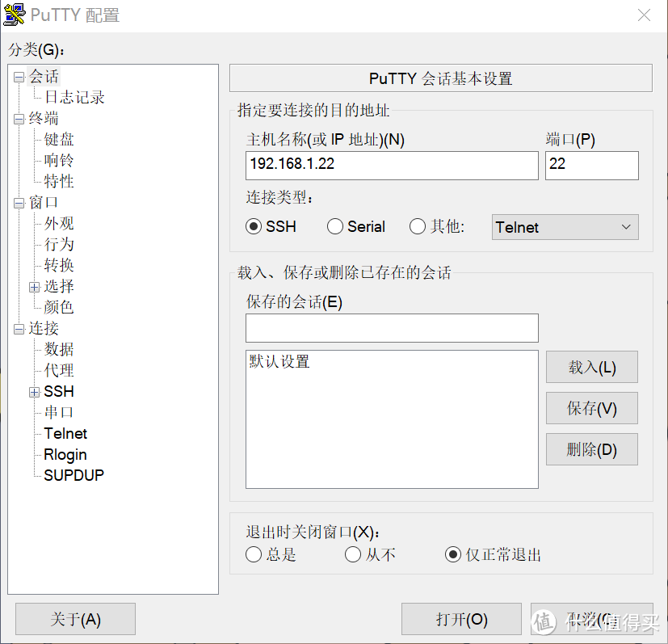Open the Telnet protocol dropdown
The width and height of the screenshot is (668, 644).
pyautogui.click(x=565, y=227)
